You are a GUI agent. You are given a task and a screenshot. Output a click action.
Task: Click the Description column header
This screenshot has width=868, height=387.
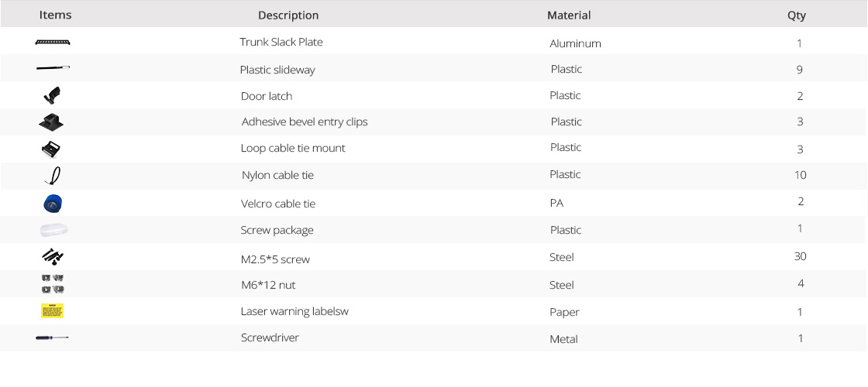point(288,15)
